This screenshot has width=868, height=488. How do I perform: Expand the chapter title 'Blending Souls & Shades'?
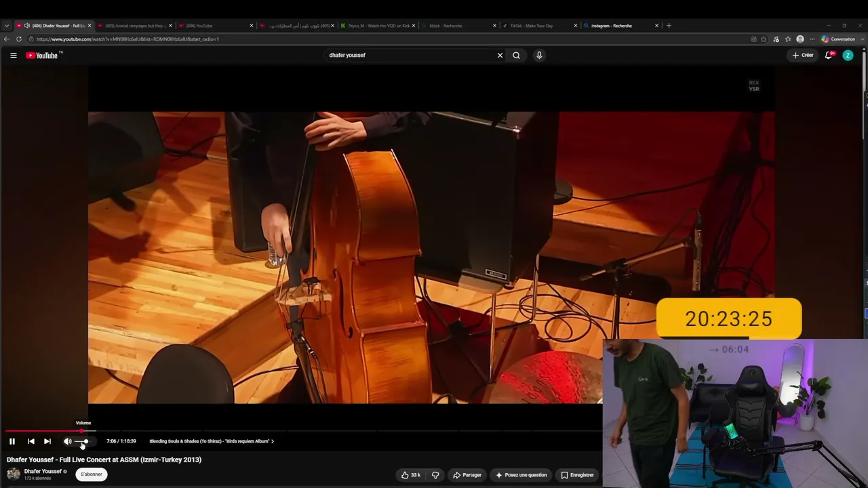click(212, 441)
